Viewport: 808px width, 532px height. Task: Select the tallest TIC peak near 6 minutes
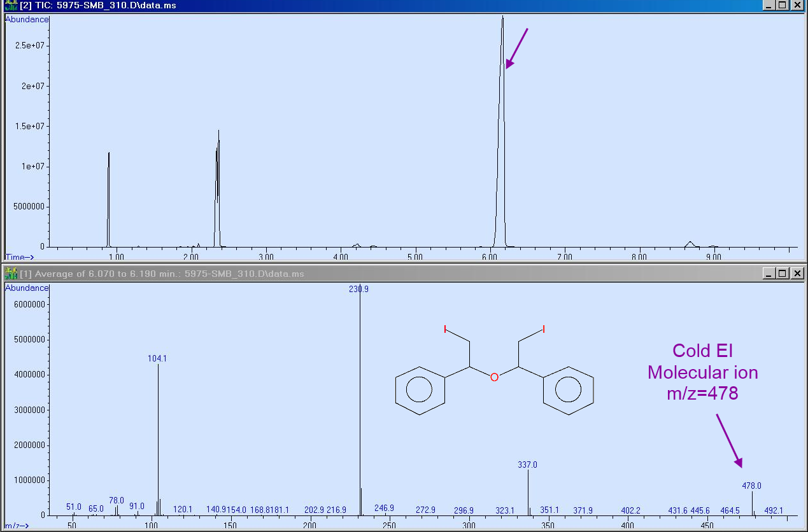coord(502,127)
